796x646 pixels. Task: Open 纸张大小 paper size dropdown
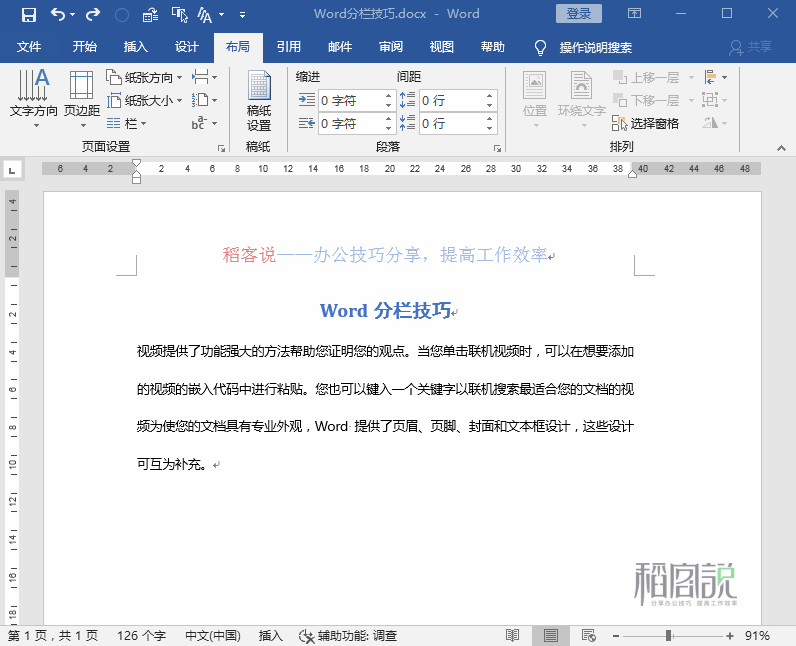145,100
